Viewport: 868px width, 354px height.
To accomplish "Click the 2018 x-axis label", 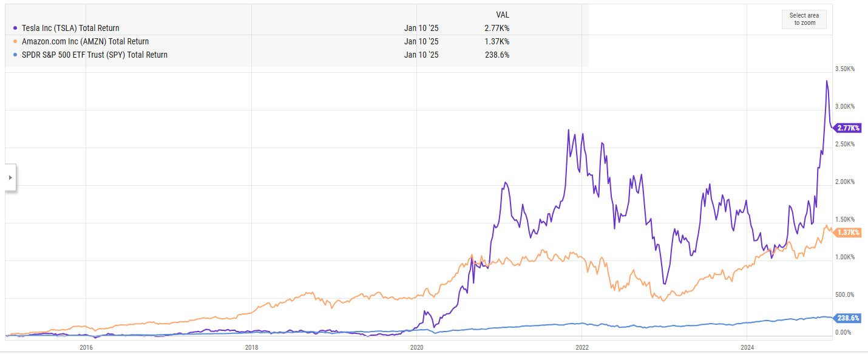I will click(x=251, y=347).
